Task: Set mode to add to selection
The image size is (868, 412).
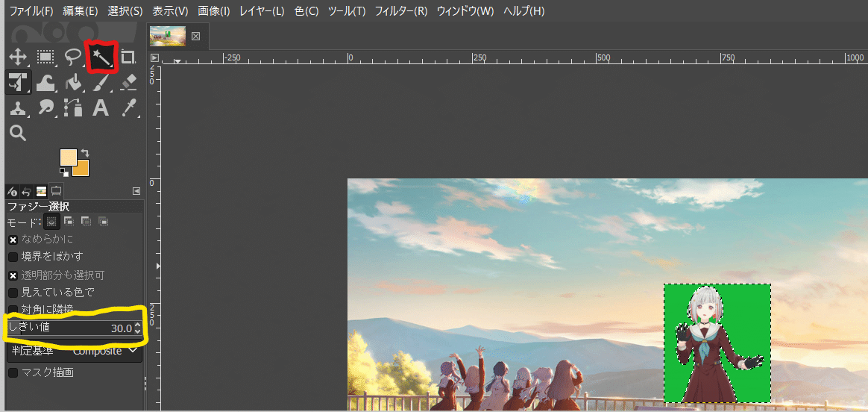Action: click(x=69, y=222)
